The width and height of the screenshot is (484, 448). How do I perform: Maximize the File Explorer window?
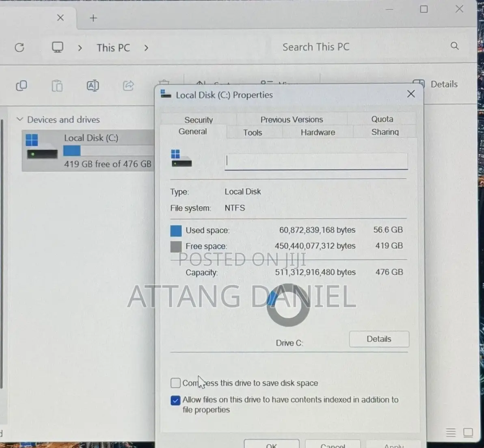click(424, 9)
